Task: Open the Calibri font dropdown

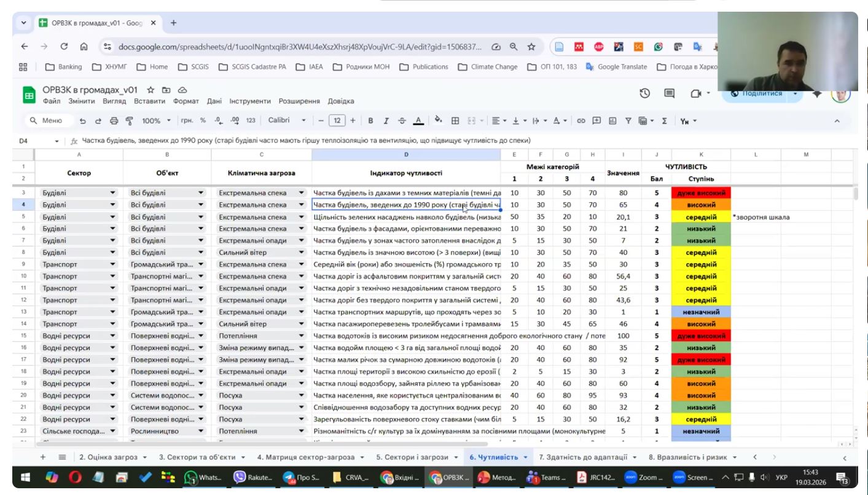Action: pyautogui.click(x=287, y=121)
